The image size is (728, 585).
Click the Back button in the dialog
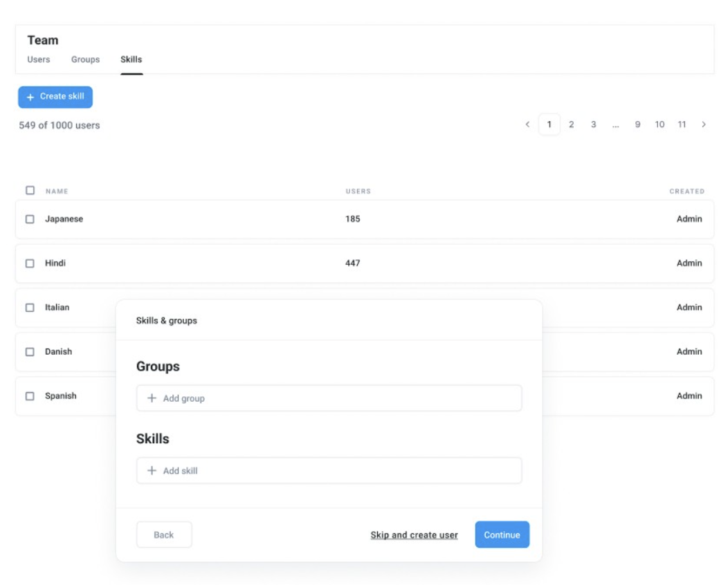pos(164,534)
